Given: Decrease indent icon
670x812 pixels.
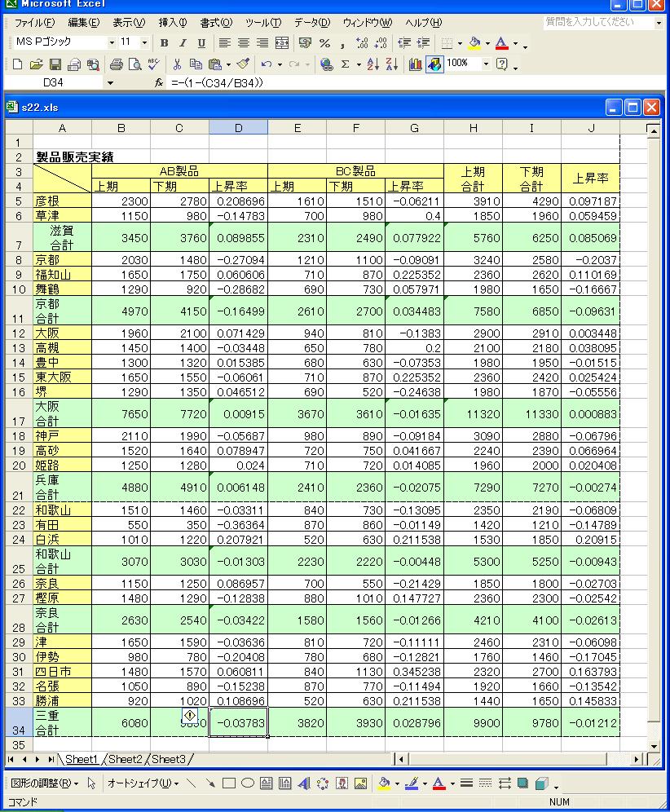Looking at the screenshot, I should 404,43.
